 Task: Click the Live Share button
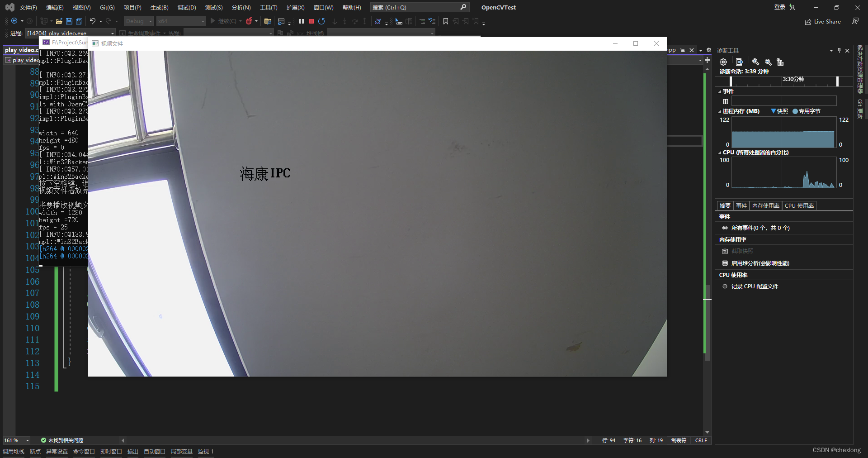pos(823,22)
